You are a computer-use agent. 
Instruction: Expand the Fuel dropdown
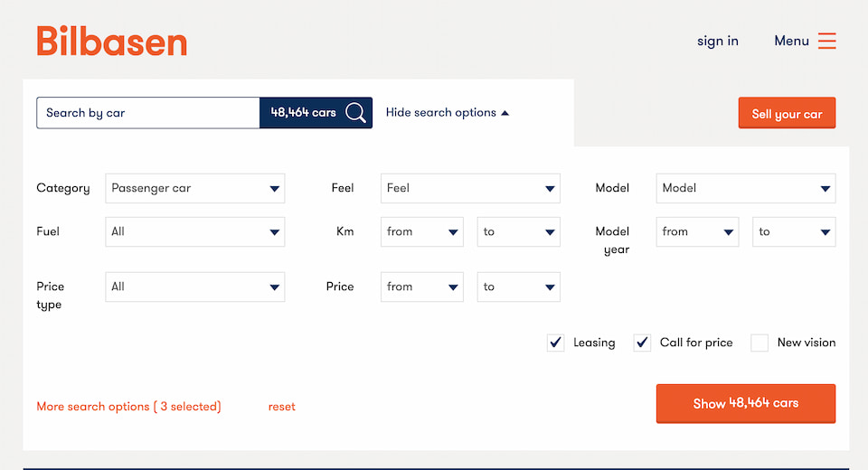pyautogui.click(x=194, y=231)
